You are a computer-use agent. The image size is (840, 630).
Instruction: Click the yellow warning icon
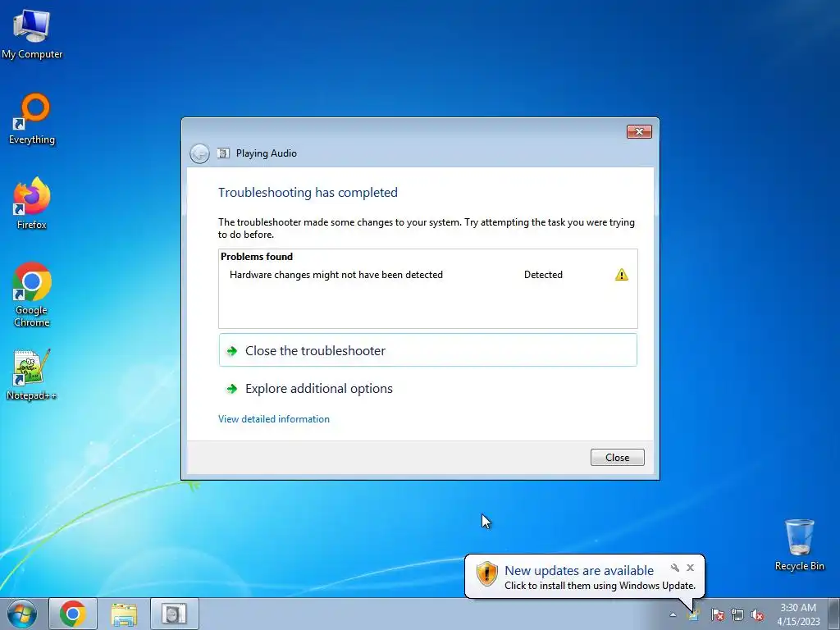point(622,275)
